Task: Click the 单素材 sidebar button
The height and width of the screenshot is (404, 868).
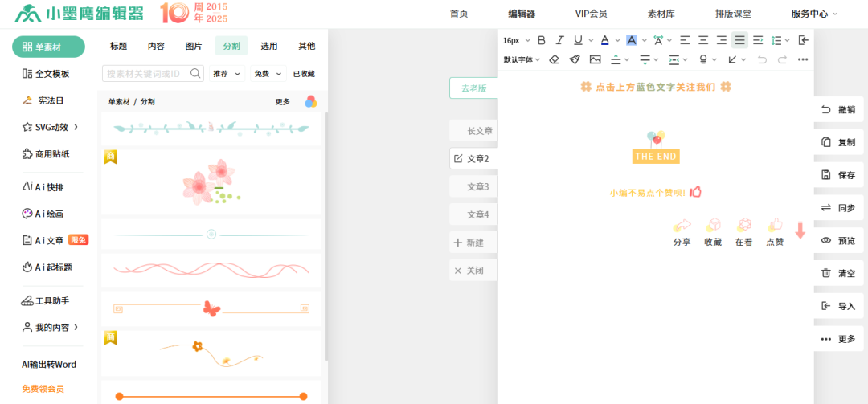Action: coord(49,47)
